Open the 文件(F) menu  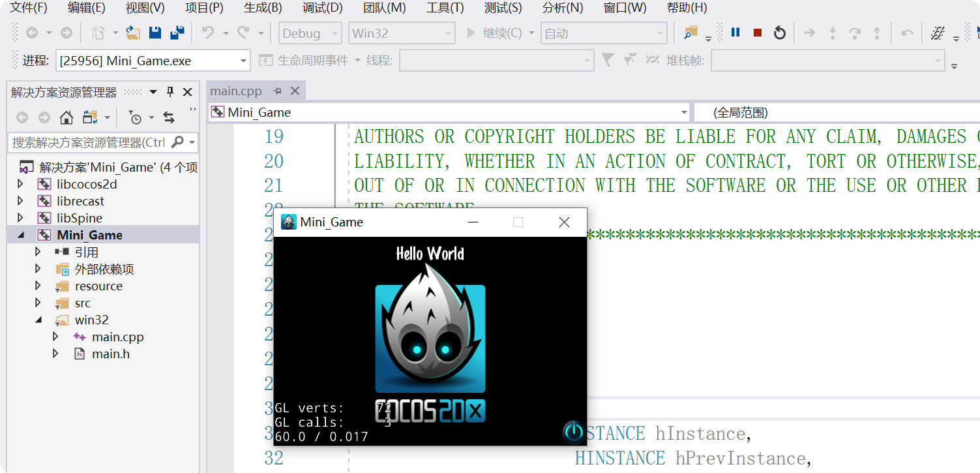pyautogui.click(x=29, y=8)
